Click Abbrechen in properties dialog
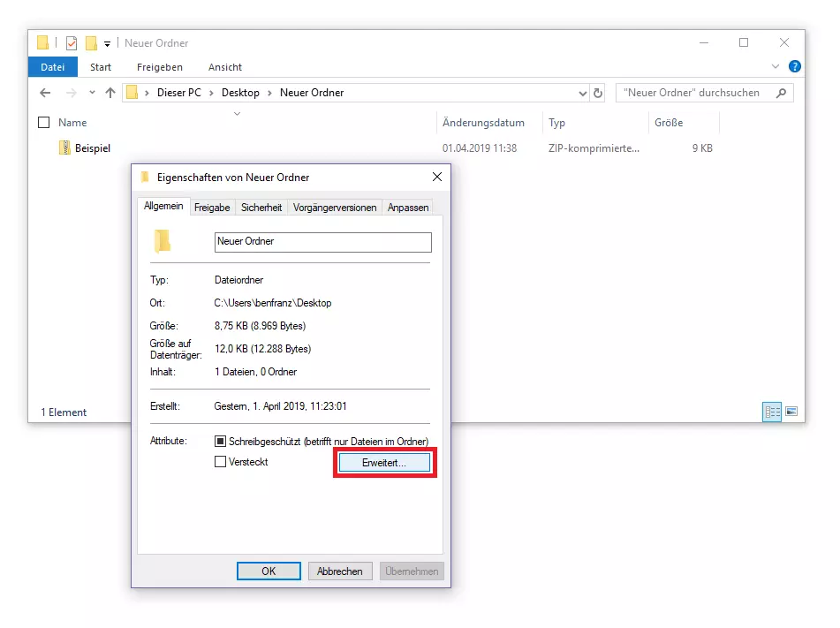 tap(340, 571)
